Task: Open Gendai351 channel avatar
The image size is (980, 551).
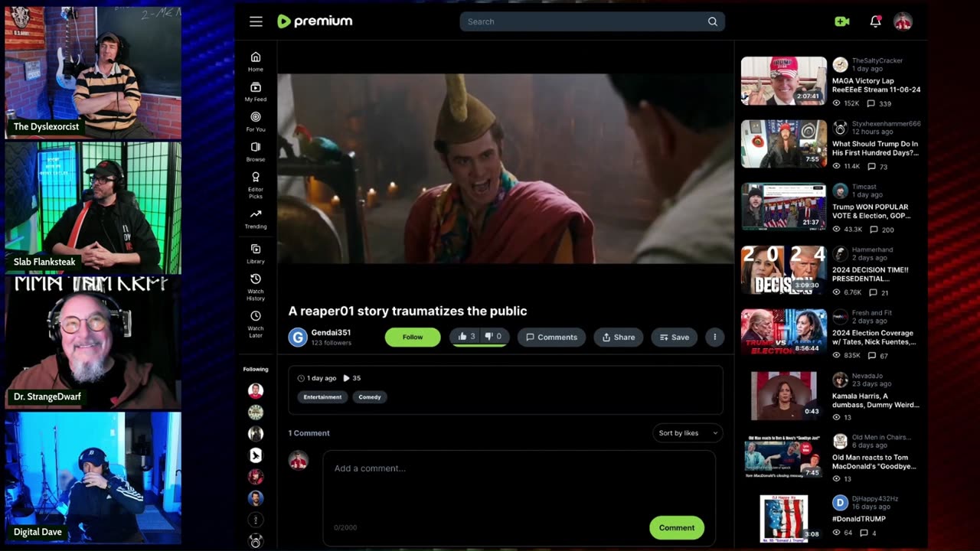Action: coord(298,337)
